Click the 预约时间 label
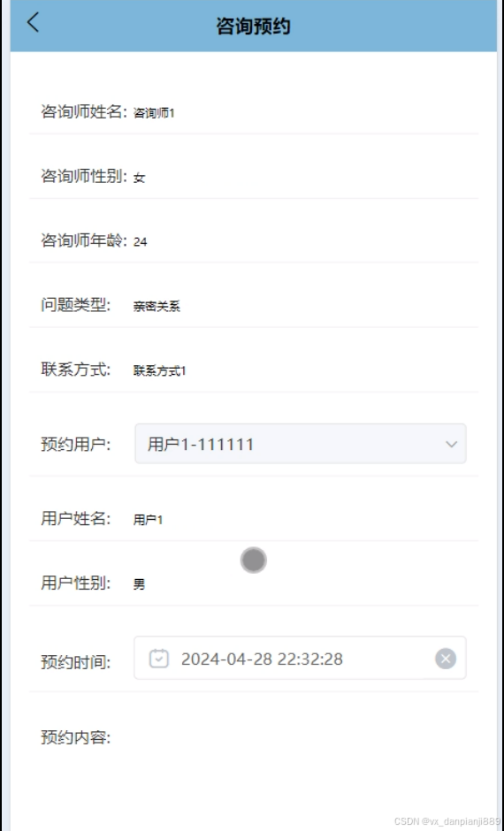Viewport: 504px width, 831px height. point(76,661)
